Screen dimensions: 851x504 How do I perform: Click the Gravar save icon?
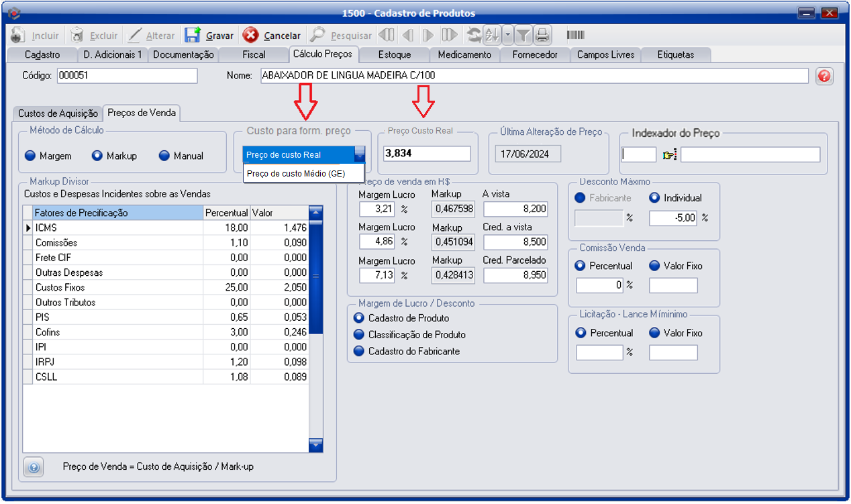point(193,35)
